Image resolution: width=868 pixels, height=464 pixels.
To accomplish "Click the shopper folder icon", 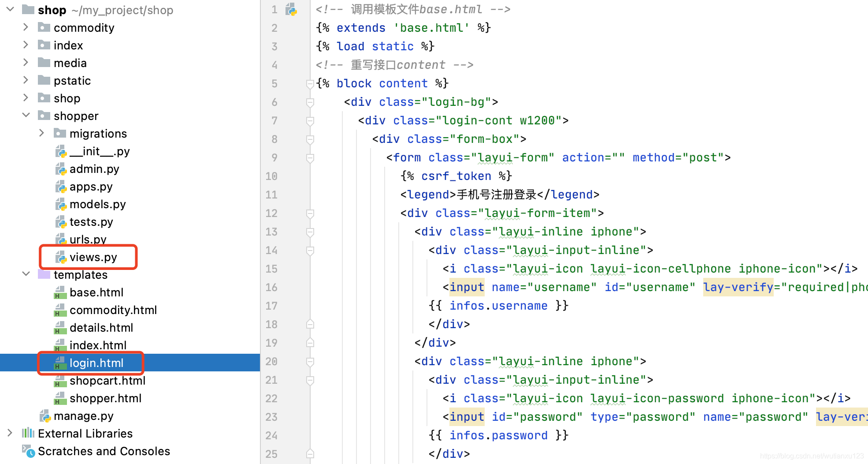I will tap(44, 116).
